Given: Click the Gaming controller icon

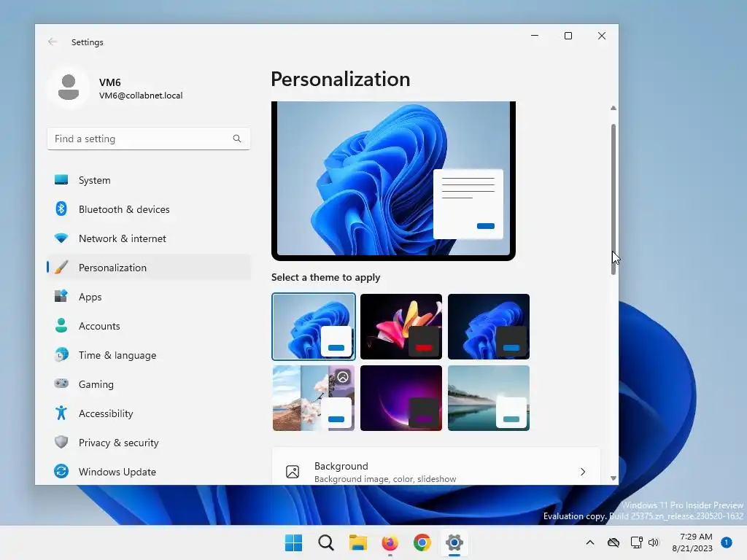Looking at the screenshot, I should click(61, 384).
